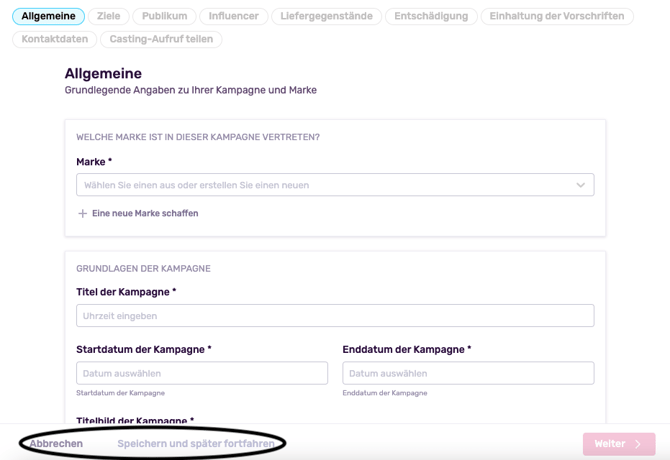The image size is (670, 460).
Task: Click the arrow icon on the Weiter button
Action: pyautogui.click(x=638, y=444)
